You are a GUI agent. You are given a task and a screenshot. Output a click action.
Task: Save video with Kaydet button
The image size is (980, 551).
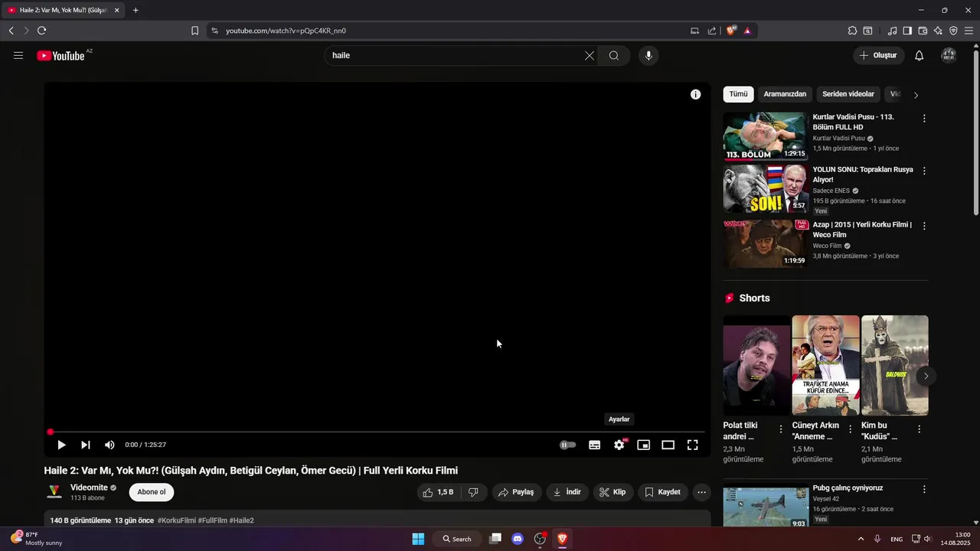(x=663, y=492)
